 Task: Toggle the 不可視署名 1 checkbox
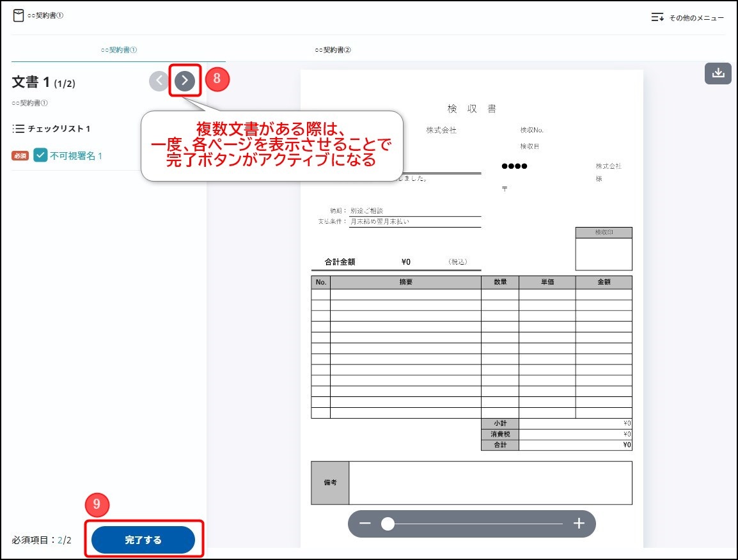[x=40, y=155]
